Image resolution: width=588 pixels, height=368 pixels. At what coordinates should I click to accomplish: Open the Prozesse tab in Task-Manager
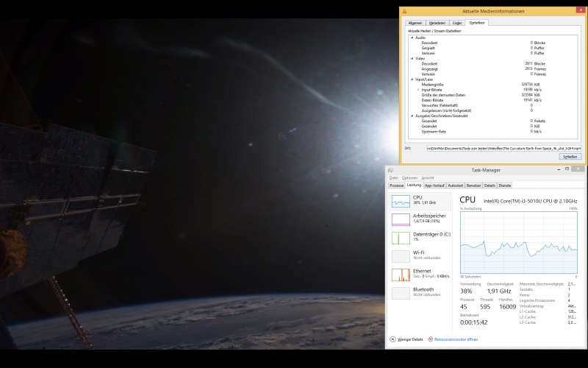pyautogui.click(x=396, y=185)
